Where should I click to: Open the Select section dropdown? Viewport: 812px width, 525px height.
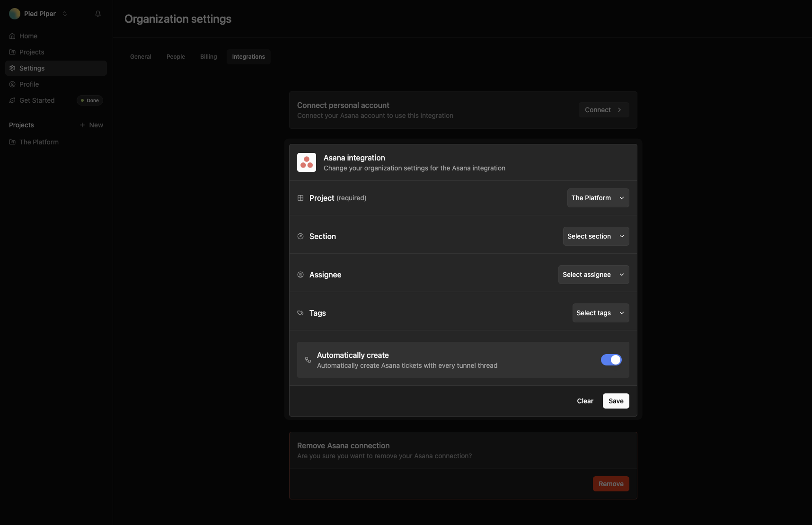click(x=596, y=236)
